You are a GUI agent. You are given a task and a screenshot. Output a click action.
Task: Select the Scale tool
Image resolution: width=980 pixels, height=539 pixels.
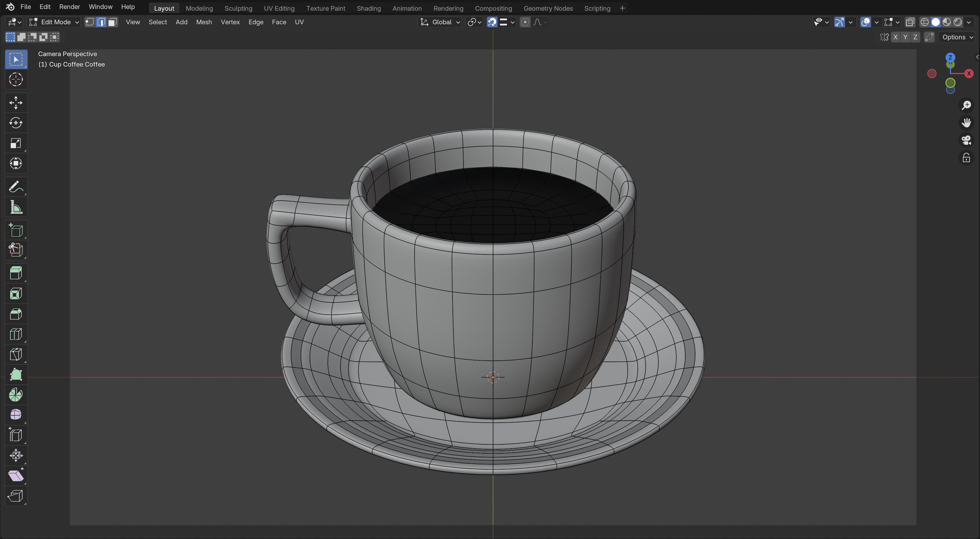pyautogui.click(x=16, y=143)
